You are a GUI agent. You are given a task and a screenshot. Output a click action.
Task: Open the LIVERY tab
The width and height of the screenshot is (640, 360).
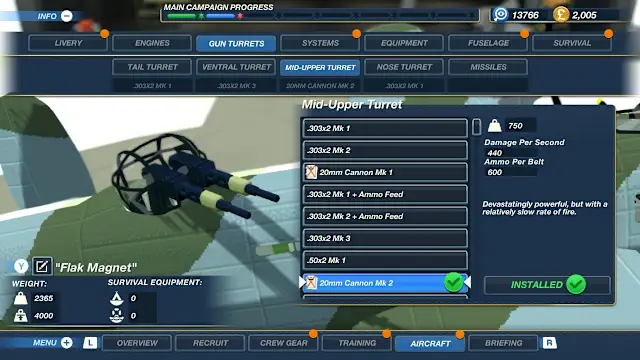pyautogui.click(x=68, y=43)
